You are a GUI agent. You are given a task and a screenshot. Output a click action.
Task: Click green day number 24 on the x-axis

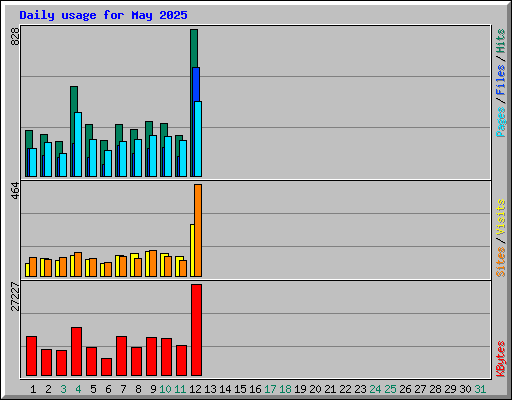click(x=375, y=389)
